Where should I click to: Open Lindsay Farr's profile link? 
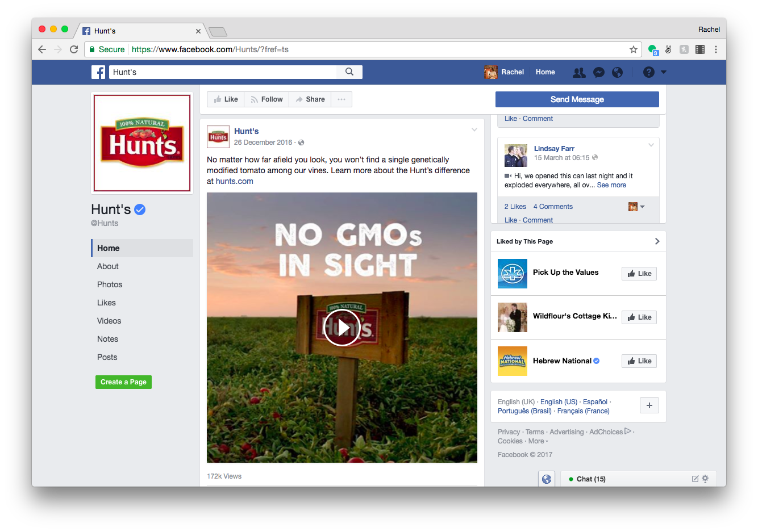[554, 149]
